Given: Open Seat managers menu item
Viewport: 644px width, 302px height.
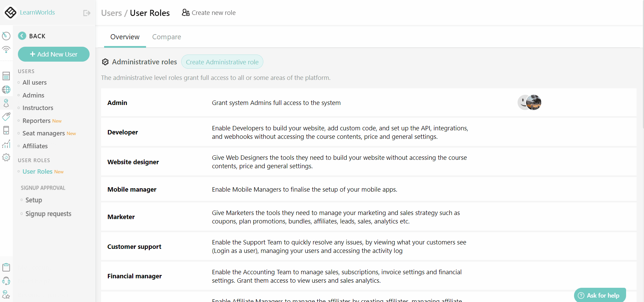Looking at the screenshot, I should 44,133.
